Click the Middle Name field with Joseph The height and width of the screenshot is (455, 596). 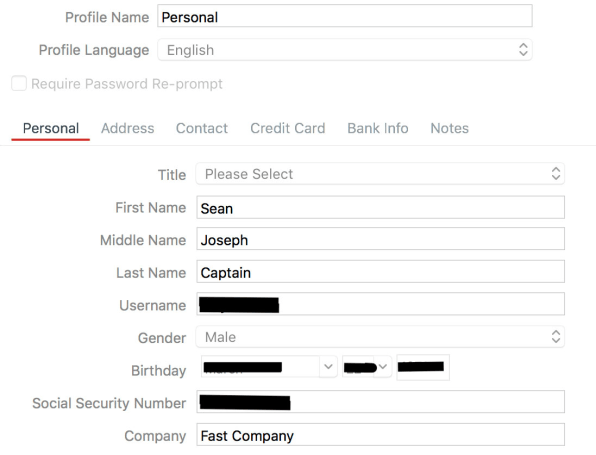point(380,239)
